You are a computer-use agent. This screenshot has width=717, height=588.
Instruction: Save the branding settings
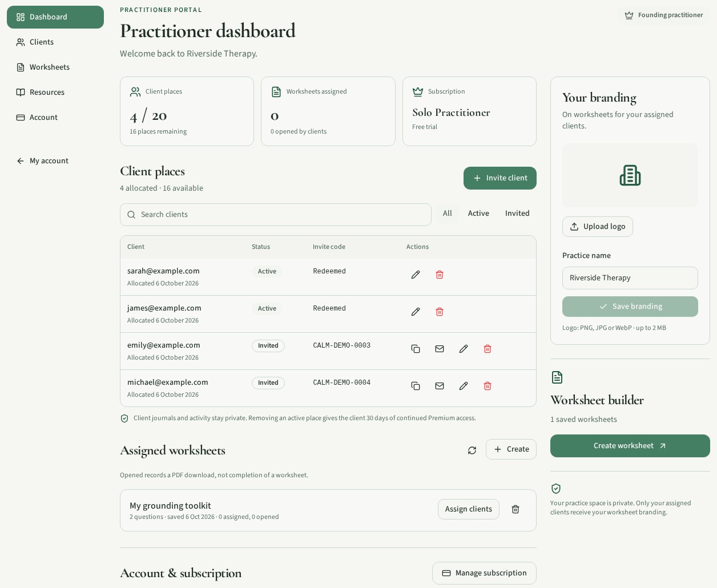(630, 307)
